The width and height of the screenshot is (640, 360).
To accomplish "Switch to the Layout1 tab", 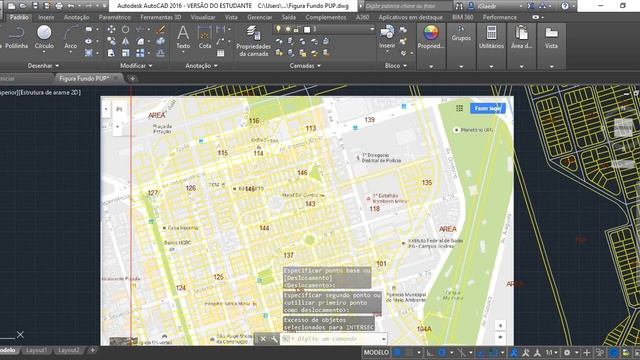I will [x=36, y=350].
